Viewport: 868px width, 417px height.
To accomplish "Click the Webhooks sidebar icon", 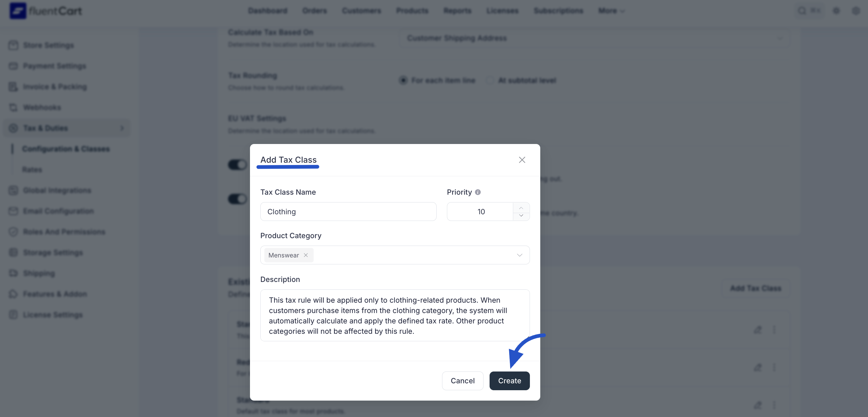I will coord(14,107).
